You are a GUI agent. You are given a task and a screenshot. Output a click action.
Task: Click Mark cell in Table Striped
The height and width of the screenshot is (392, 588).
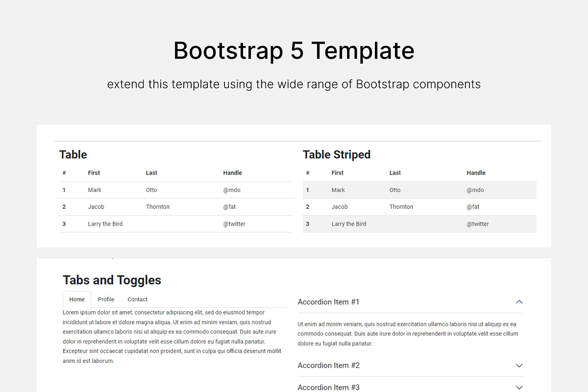(338, 190)
